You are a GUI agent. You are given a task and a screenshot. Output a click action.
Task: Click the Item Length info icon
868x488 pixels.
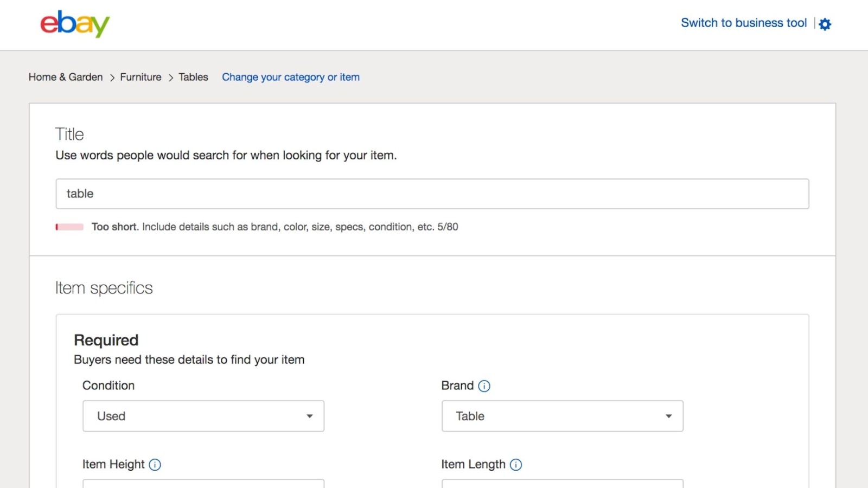click(516, 465)
